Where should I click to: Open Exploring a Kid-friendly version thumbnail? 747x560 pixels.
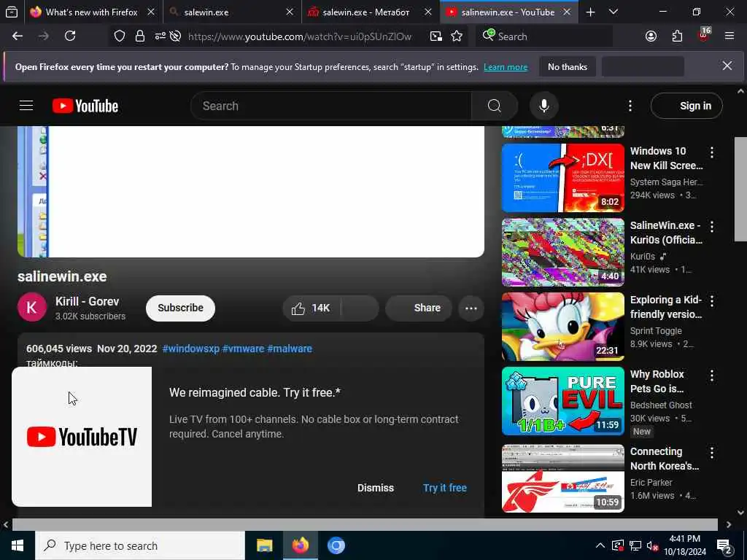[x=563, y=326]
